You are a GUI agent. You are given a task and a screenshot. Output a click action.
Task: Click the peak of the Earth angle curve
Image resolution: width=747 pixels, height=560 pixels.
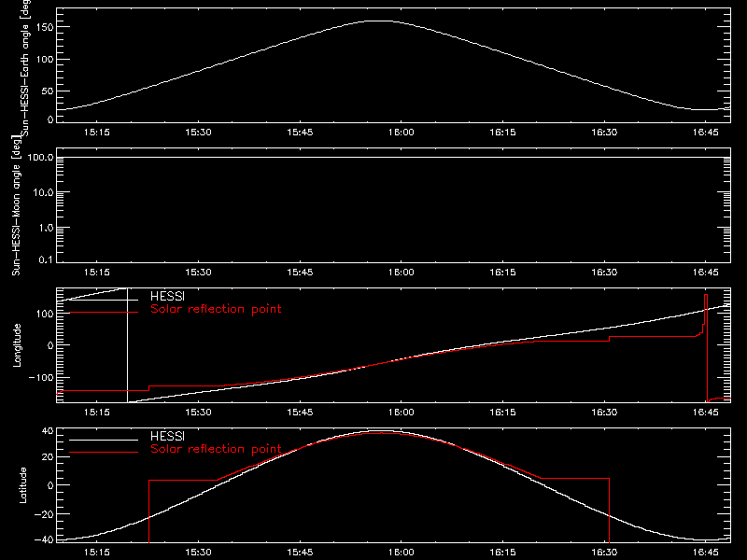coord(380,21)
